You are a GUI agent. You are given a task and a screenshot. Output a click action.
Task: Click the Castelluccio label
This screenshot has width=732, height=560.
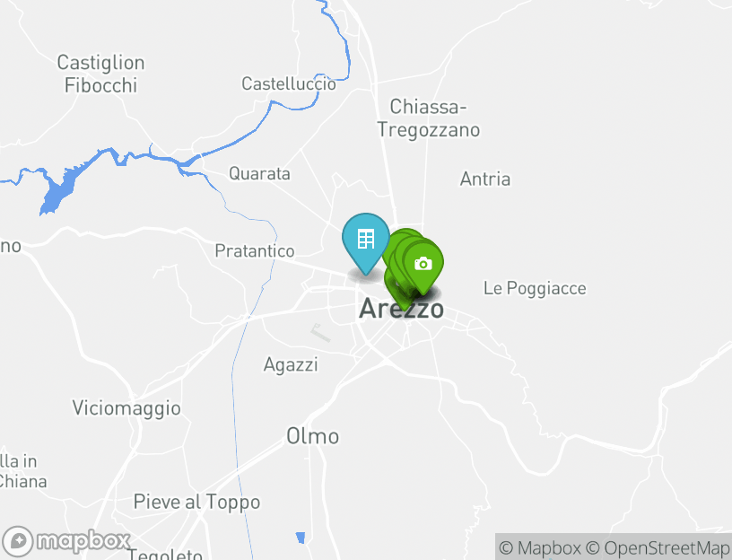click(289, 83)
